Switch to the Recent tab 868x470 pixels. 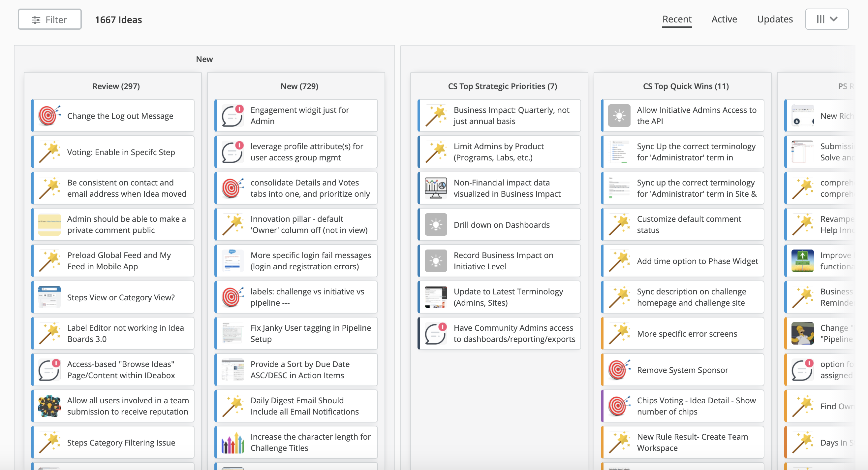[677, 19]
